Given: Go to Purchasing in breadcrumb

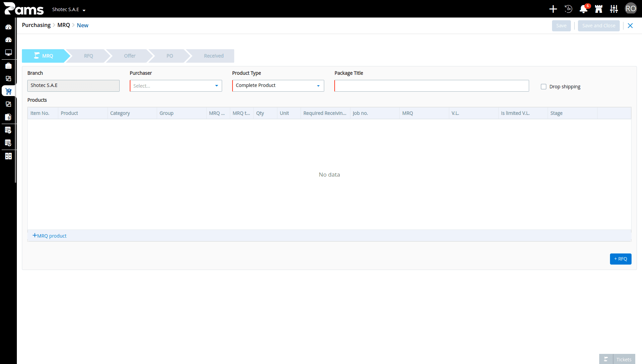Looking at the screenshot, I should [x=36, y=25].
